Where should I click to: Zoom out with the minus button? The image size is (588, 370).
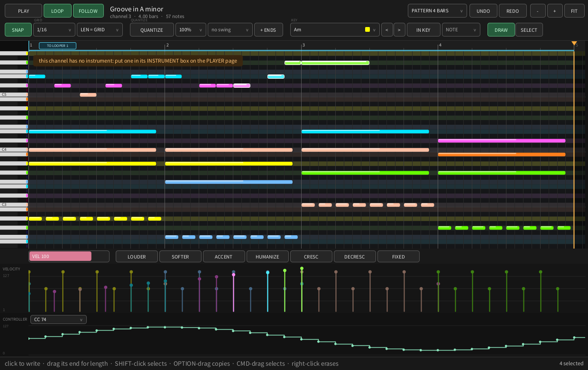pyautogui.click(x=538, y=11)
